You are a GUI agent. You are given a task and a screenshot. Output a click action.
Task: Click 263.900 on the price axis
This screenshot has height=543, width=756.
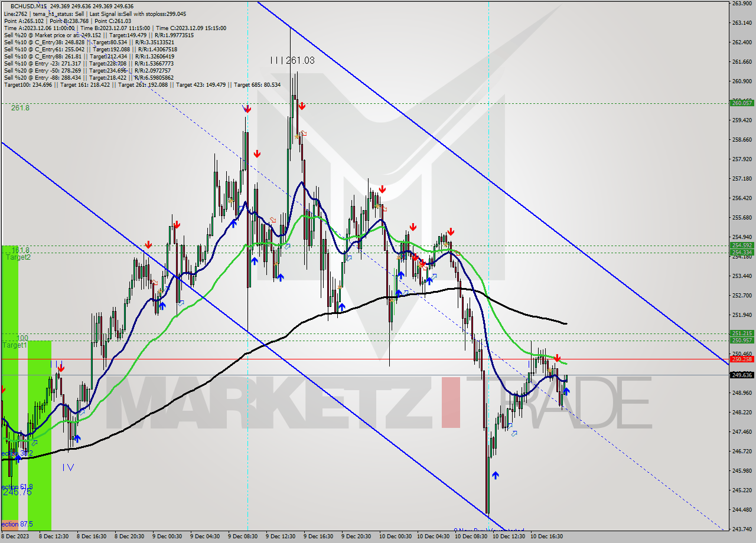coord(742,4)
